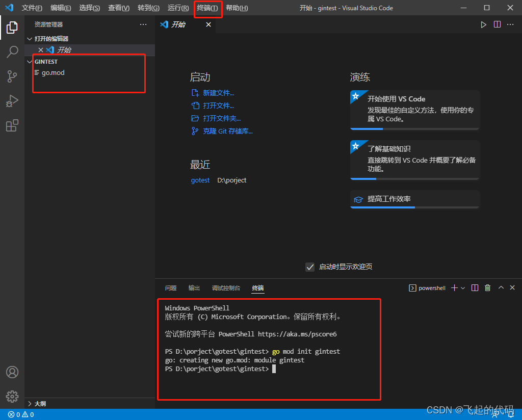The image size is (522, 420).
Task: Open the Run and Debug view
Action: pos(12,101)
